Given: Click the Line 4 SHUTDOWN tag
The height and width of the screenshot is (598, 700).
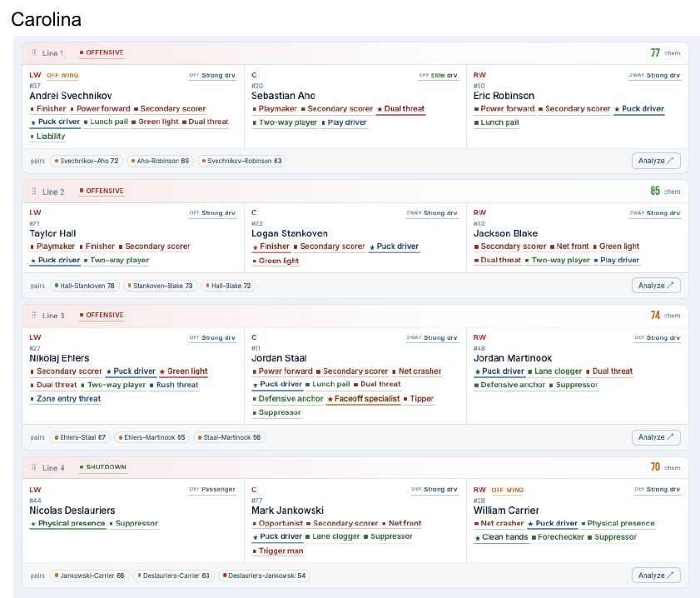Looking at the screenshot, I should click(103, 467).
